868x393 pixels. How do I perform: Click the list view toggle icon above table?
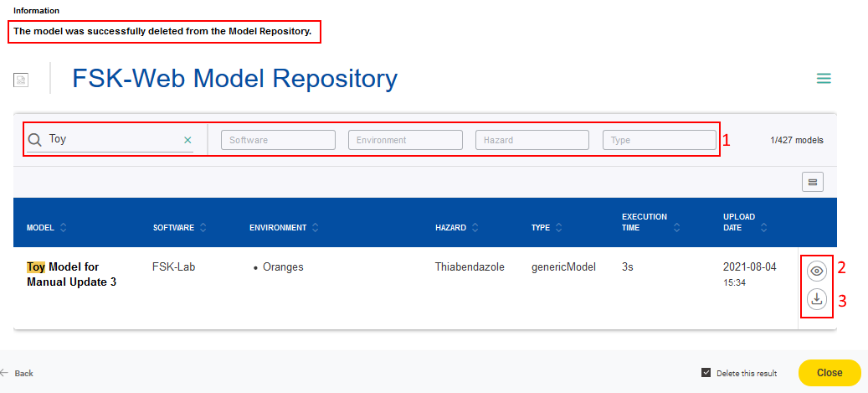813,182
